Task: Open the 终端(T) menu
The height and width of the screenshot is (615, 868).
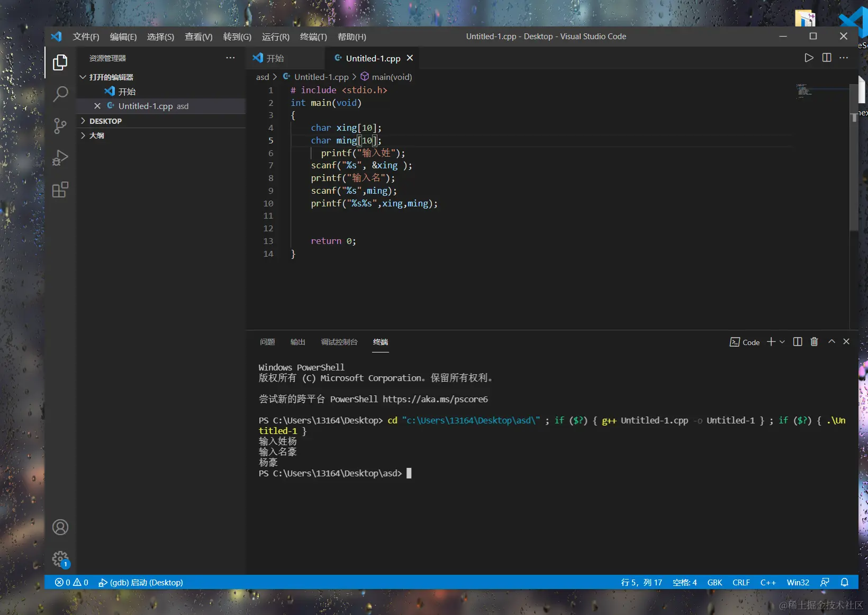Action: (313, 37)
